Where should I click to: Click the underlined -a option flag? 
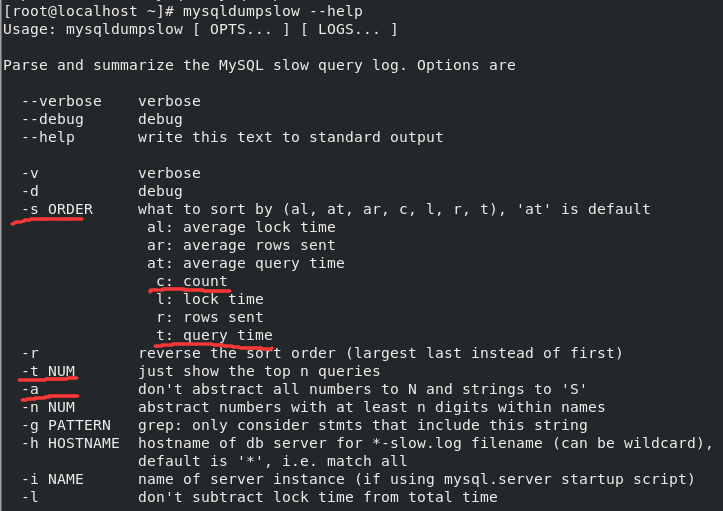click(30, 389)
